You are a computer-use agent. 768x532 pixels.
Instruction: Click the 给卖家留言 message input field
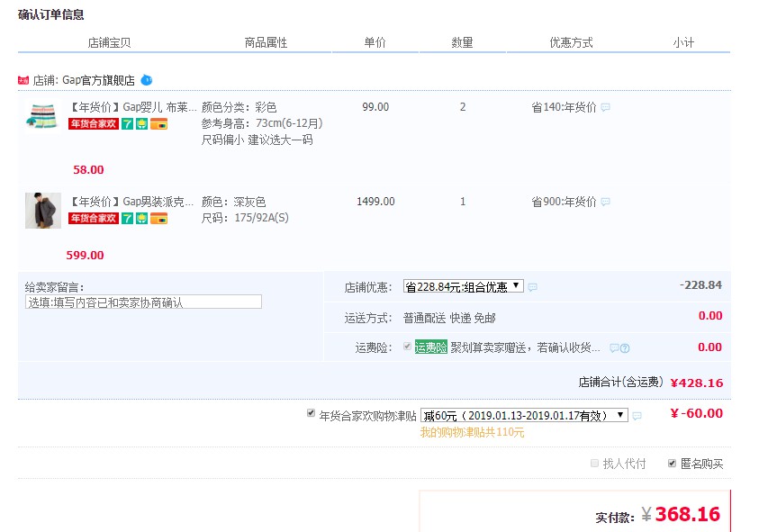(143, 302)
